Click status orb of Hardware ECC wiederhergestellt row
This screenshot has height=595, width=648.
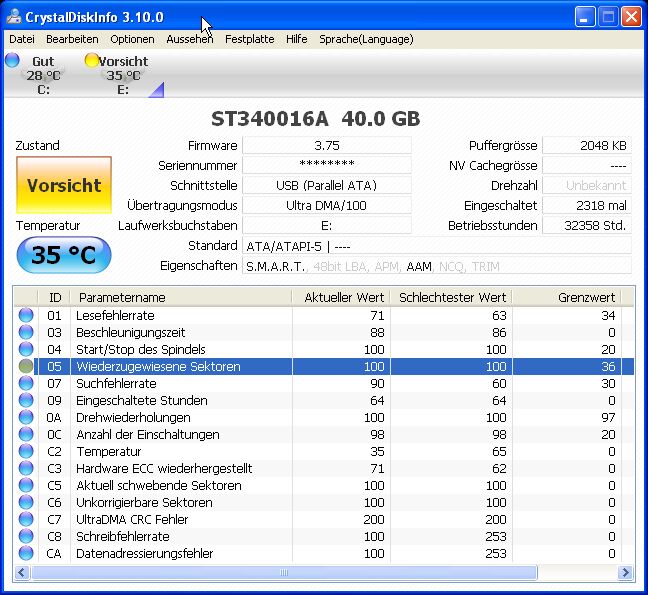(26, 468)
